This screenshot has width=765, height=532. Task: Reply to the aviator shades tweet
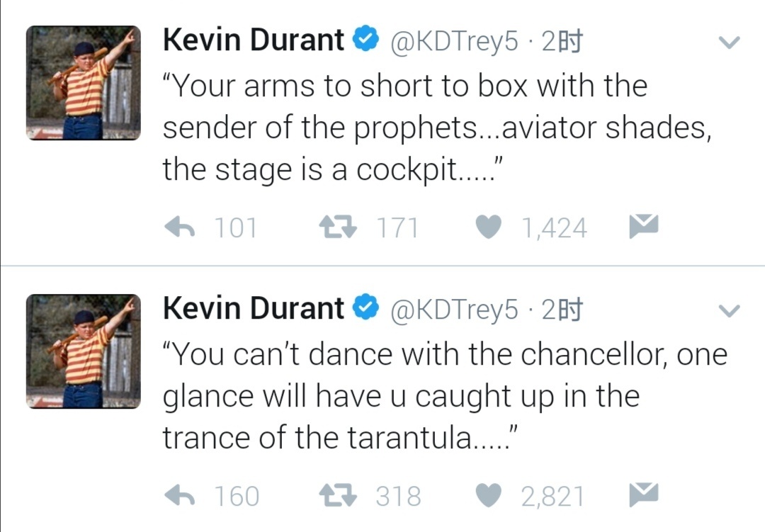coord(180,227)
